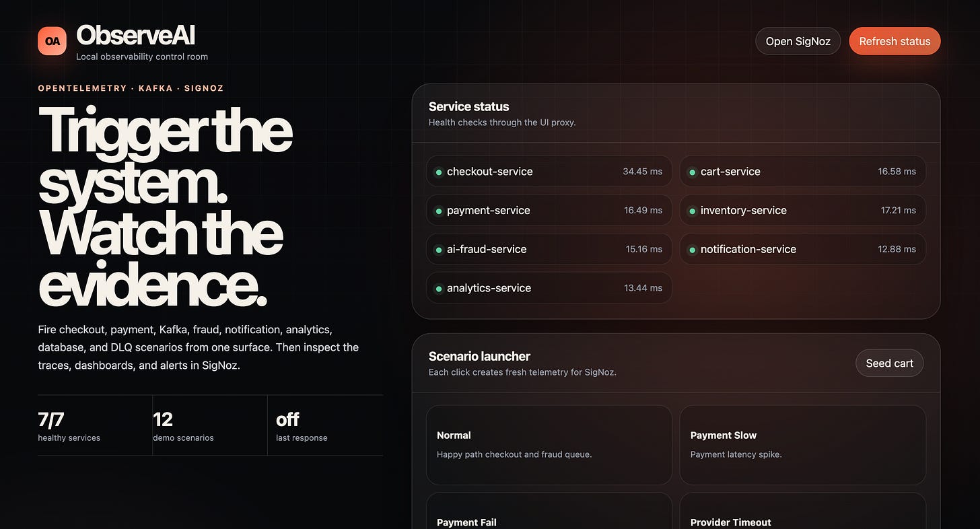This screenshot has width=980, height=529.
Task: Refresh status with the orange button
Action: tap(895, 41)
